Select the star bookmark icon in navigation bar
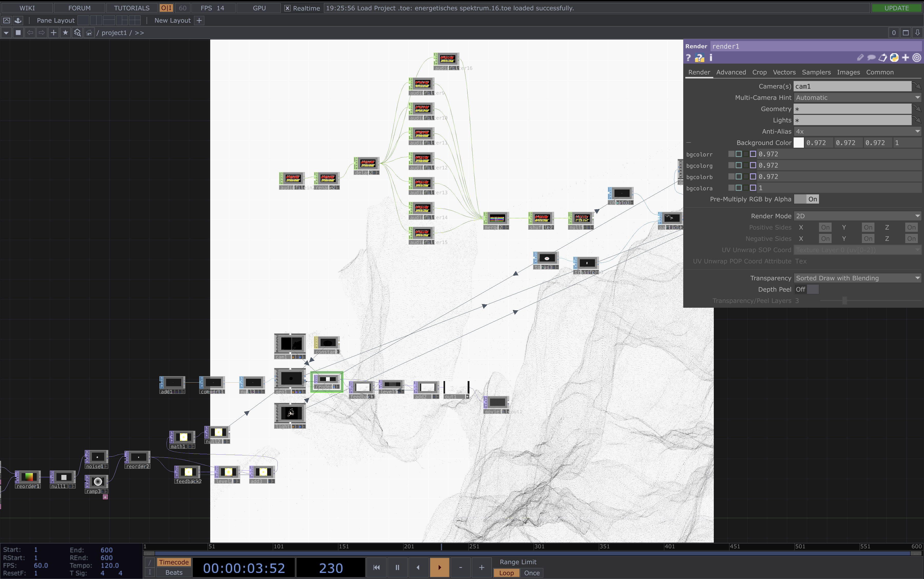The width and height of the screenshot is (924, 579). [x=65, y=33]
